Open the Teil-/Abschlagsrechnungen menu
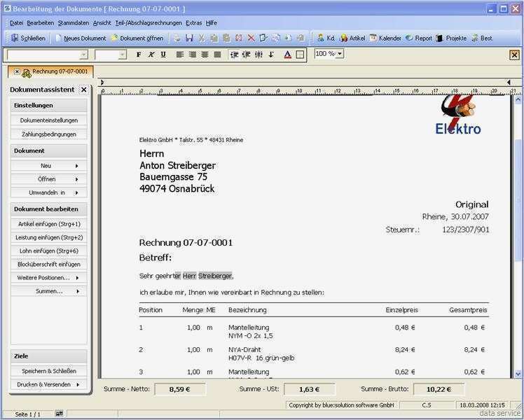Viewport: 524px width, 420px height. (x=149, y=23)
